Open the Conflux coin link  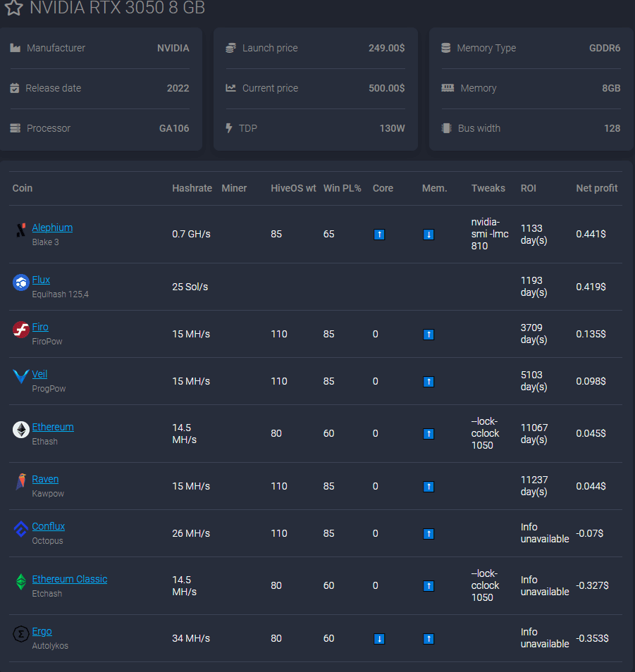click(49, 526)
